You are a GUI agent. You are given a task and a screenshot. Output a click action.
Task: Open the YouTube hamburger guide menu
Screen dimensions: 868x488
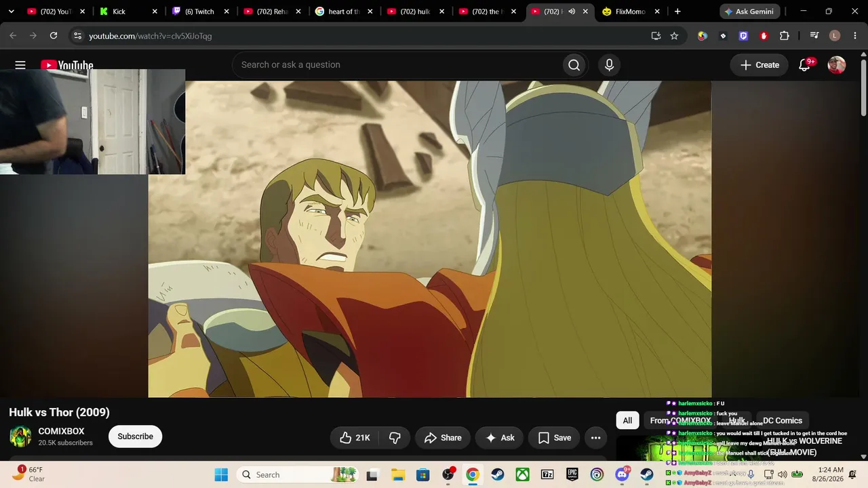click(x=20, y=65)
